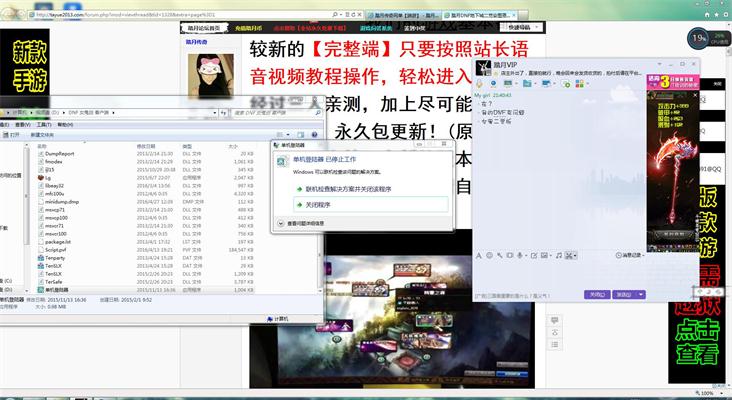Open the 查看(V) menu in Explorer
This screenshot has height=400, width=732.
(23, 125)
